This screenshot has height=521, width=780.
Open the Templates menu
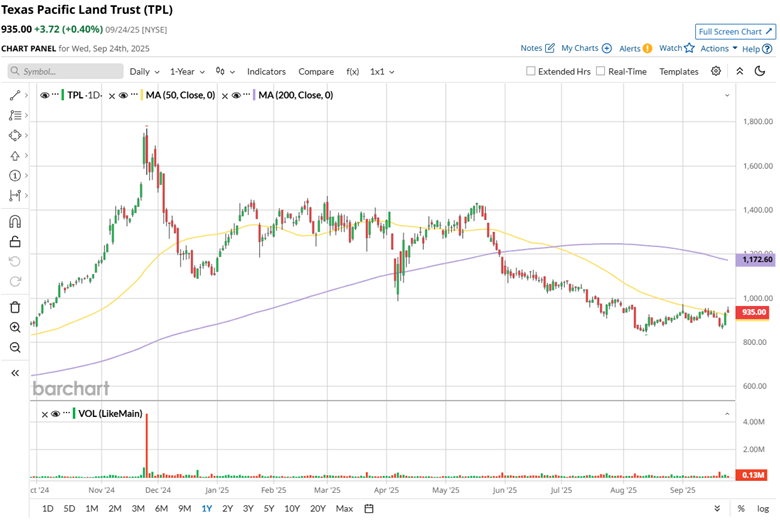tap(679, 72)
